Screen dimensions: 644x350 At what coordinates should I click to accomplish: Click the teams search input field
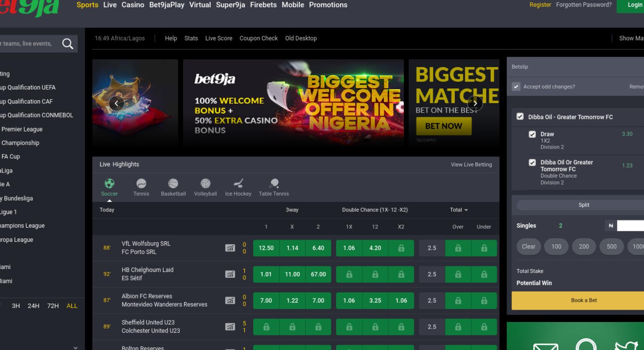pyautogui.click(x=29, y=44)
